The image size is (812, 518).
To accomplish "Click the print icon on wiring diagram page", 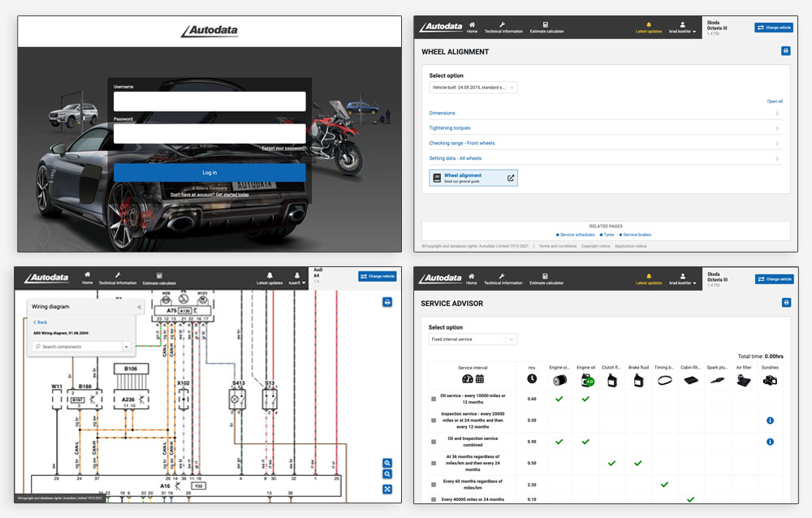I will [387, 303].
